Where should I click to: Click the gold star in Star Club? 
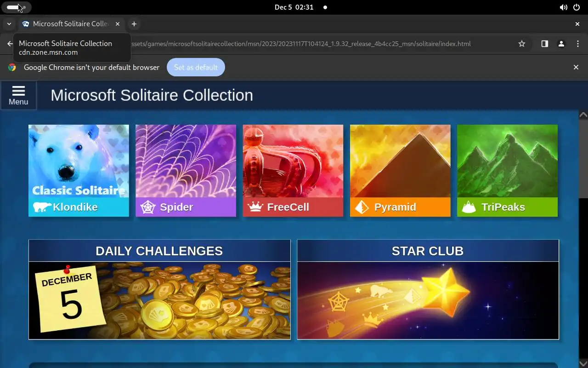[445, 293]
